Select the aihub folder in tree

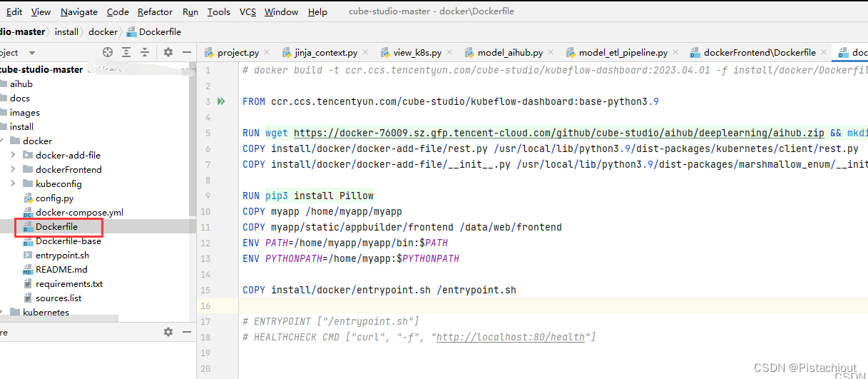click(x=21, y=84)
